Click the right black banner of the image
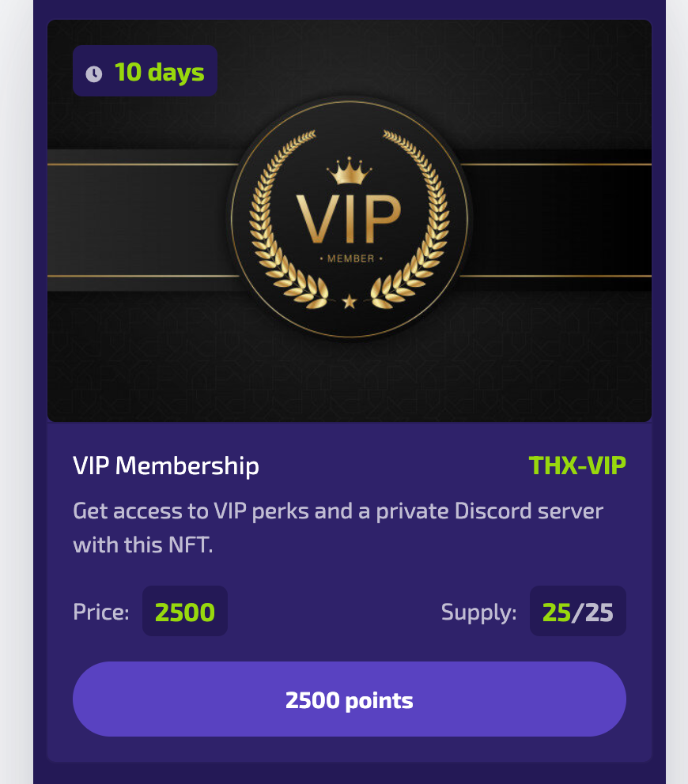This screenshot has width=688, height=784. coord(561,220)
